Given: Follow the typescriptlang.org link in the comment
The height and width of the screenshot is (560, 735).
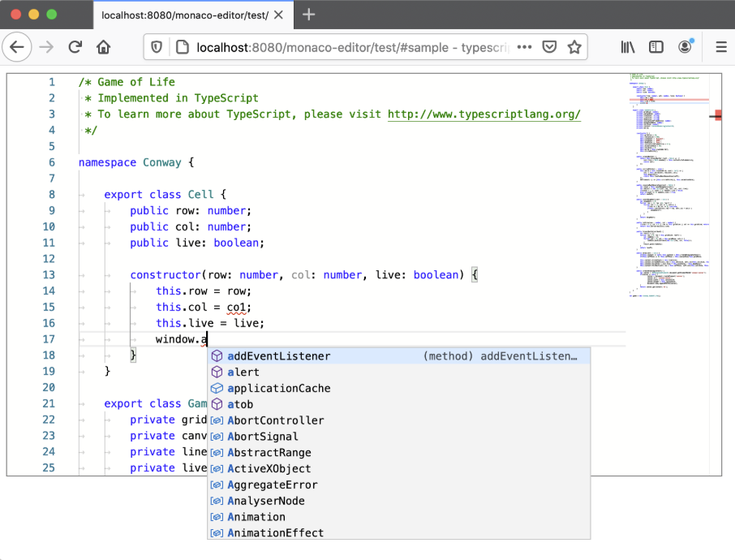Looking at the screenshot, I should [x=484, y=114].
